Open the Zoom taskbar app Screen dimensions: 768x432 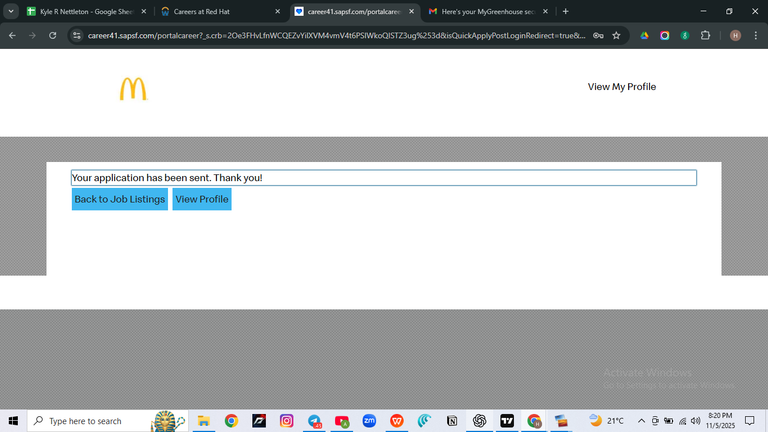point(369,421)
